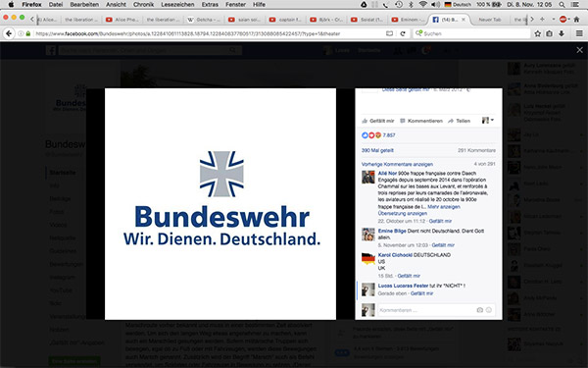The width and height of the screenshot is (588, 368).
Task: Click Mehr anzeigen in Allé Nor comment
Action: [x=444, y=207]
